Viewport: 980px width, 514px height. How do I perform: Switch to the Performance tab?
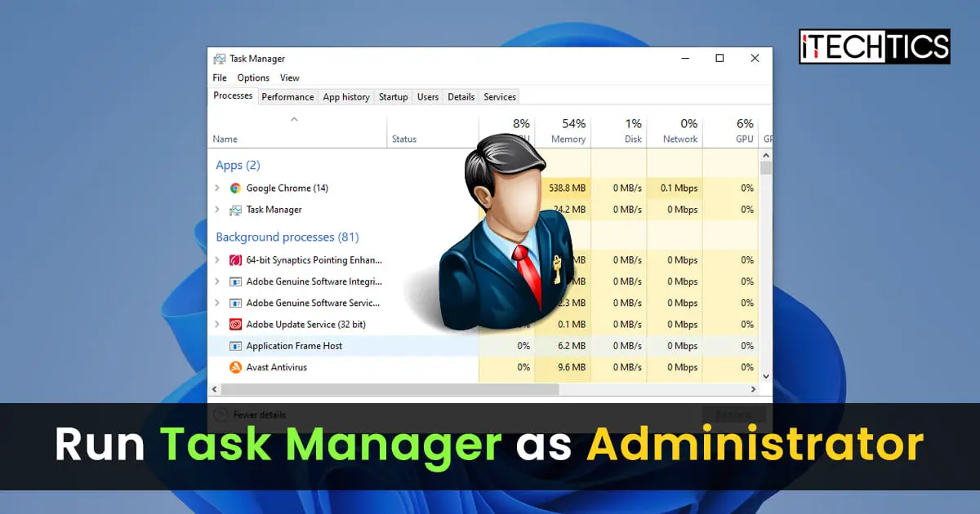click(287, 97)
